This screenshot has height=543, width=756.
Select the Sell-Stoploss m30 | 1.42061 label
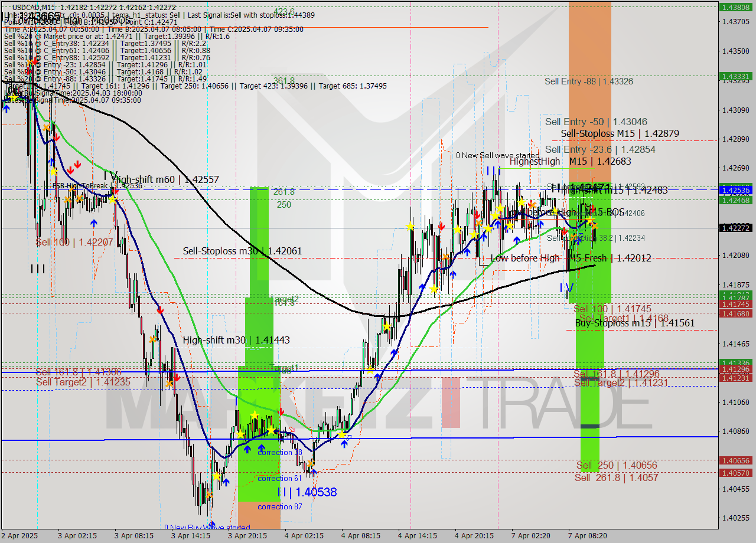[x=243, y=251]
